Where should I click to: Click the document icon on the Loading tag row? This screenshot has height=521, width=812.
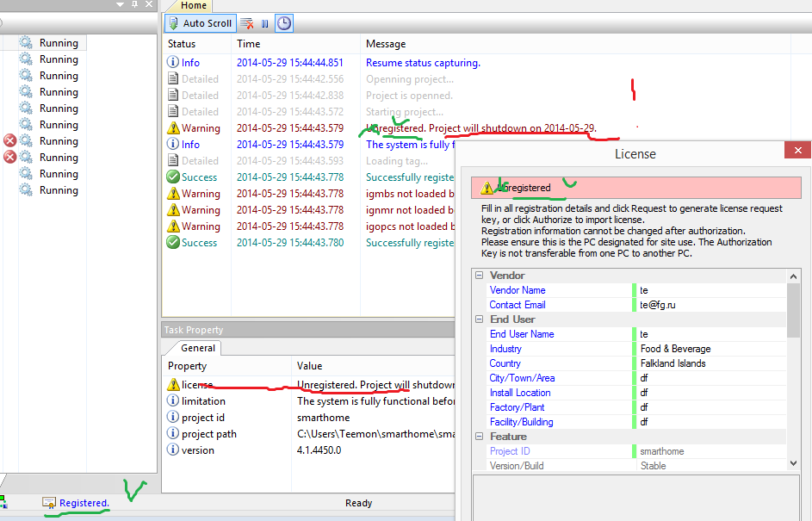[x=173, y=160]
